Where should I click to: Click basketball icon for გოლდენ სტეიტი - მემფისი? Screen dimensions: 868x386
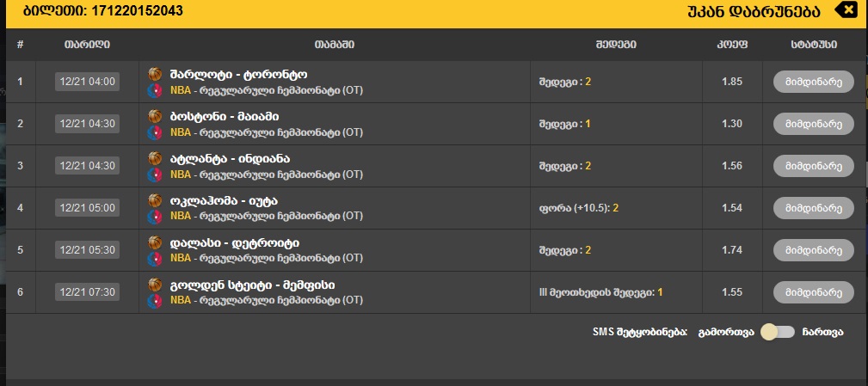(x=155, y=285)
